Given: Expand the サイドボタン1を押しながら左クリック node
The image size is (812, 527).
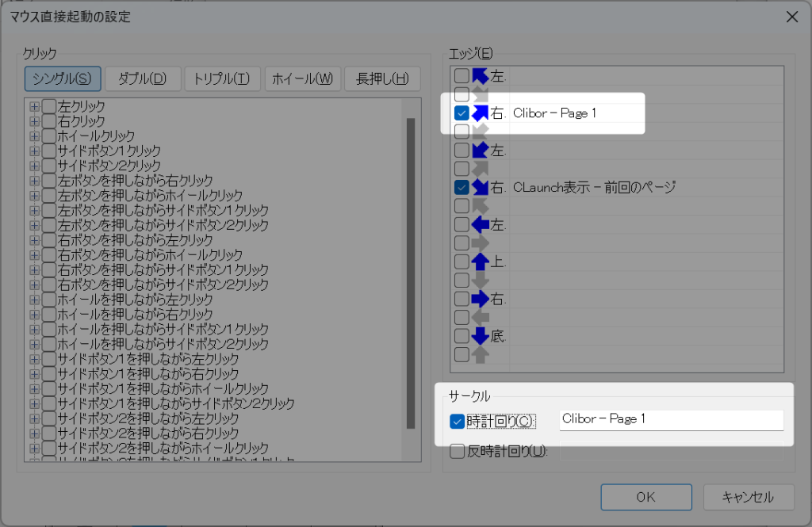Looking at the screenshot, I should click(35, 359).
